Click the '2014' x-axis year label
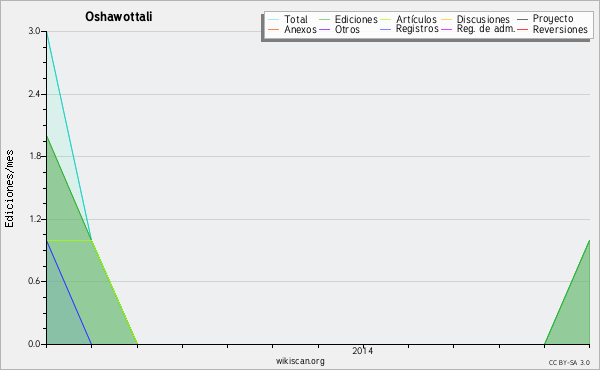 [363, 351]
